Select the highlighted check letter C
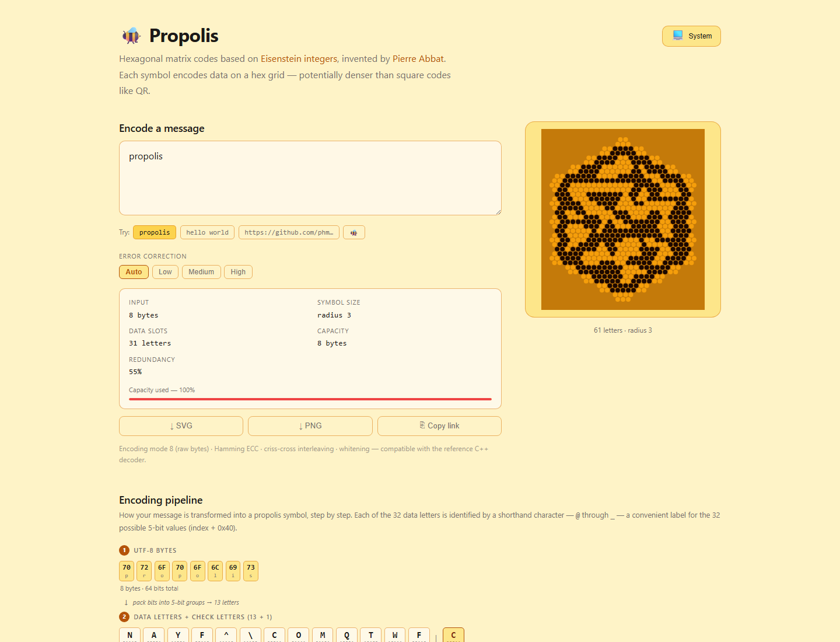 pyautogui.click(x=453, y=636)
